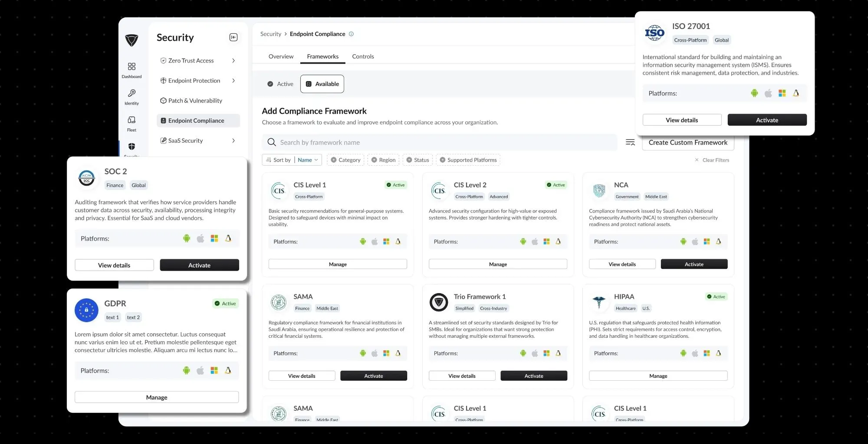The width and height of the screenshot is (868, 444).
Task: Click the Android icon on NCA card
Action: tap(684, 242)
